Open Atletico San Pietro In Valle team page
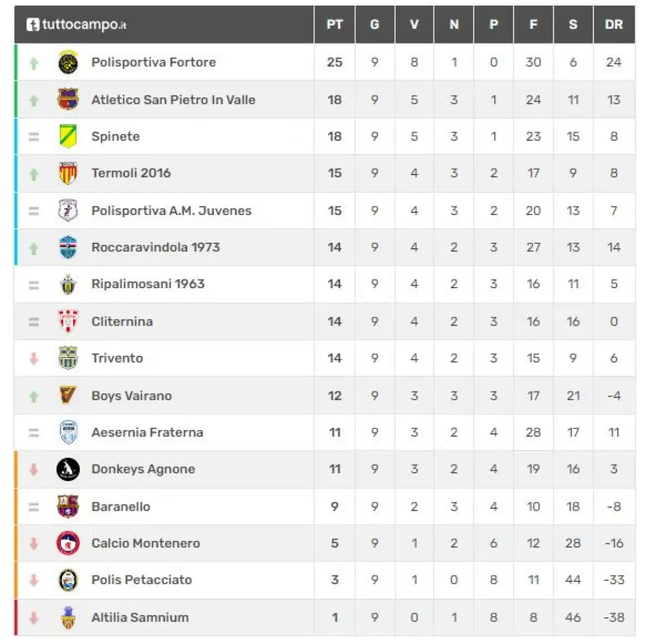The image size is (646, 644). pyautogui.click(x=173, y=100)
